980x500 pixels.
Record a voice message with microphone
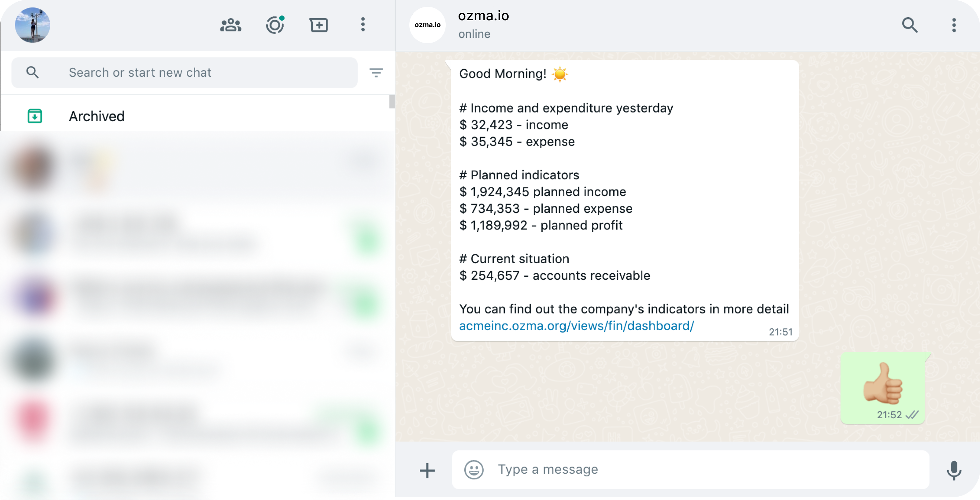pos(954,470)
